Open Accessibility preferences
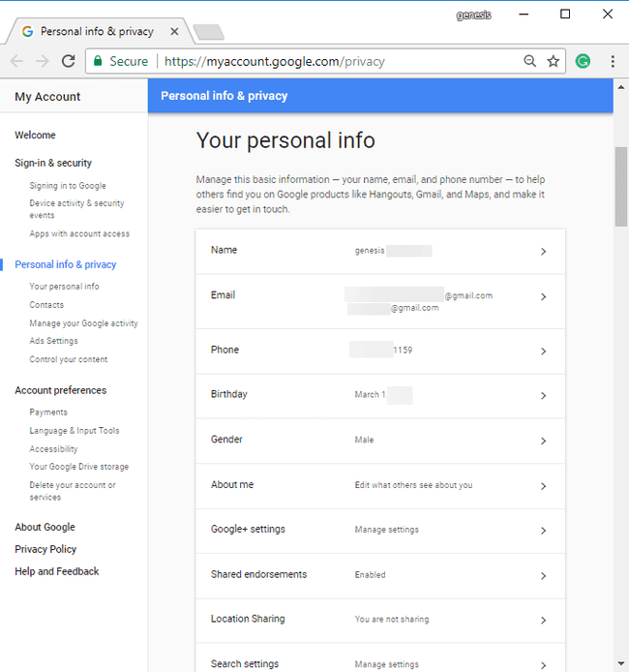Viewport: 629px width, 672px height. 53,449
